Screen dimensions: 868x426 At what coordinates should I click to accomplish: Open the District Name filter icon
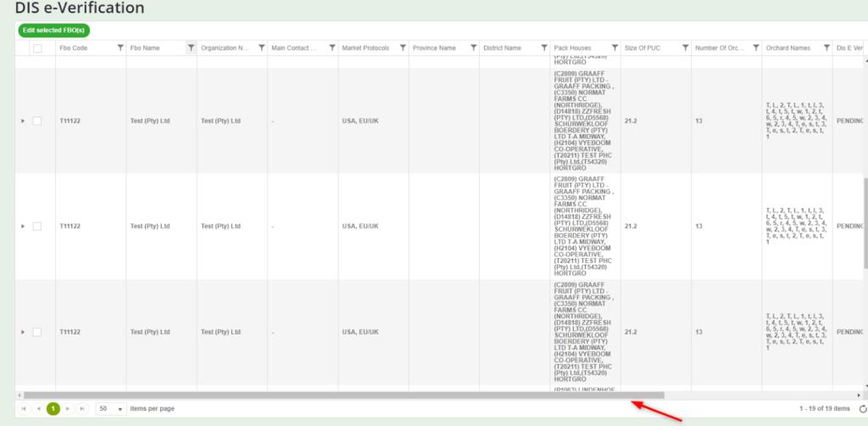(543, 48)
